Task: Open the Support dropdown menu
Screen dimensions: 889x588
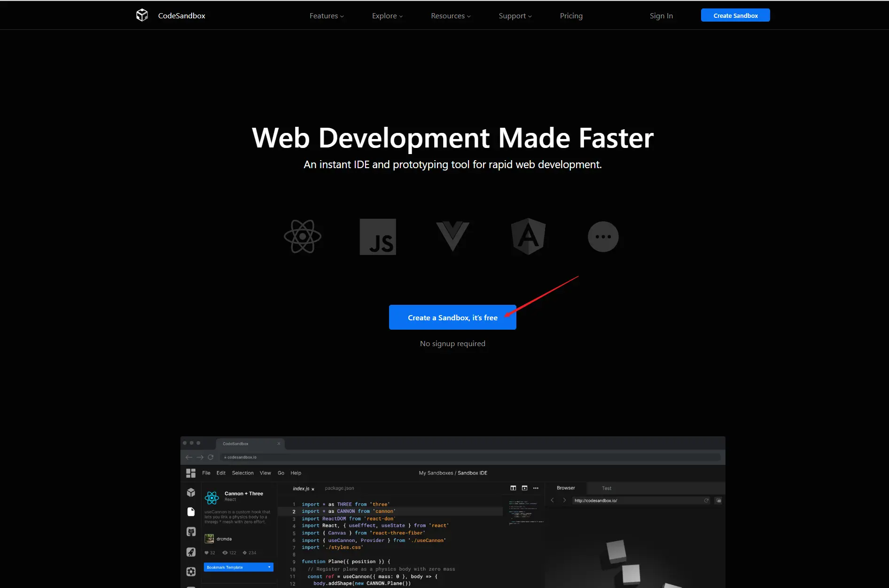Action: (x=515, y=16)
